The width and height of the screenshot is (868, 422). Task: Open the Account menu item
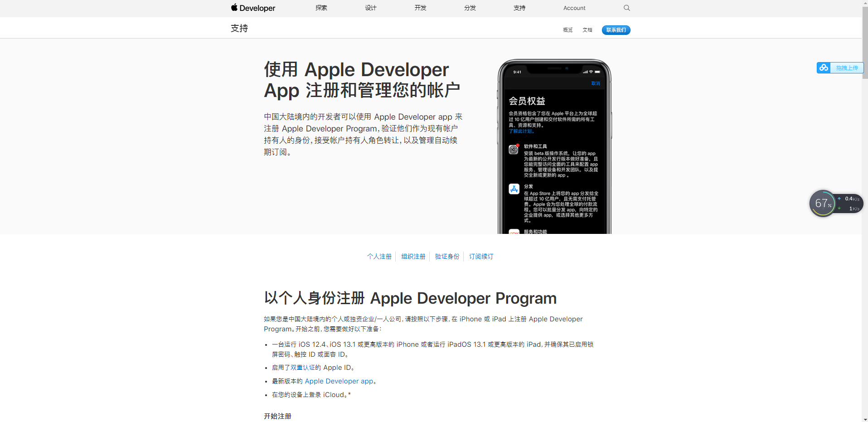coord(574,8)
